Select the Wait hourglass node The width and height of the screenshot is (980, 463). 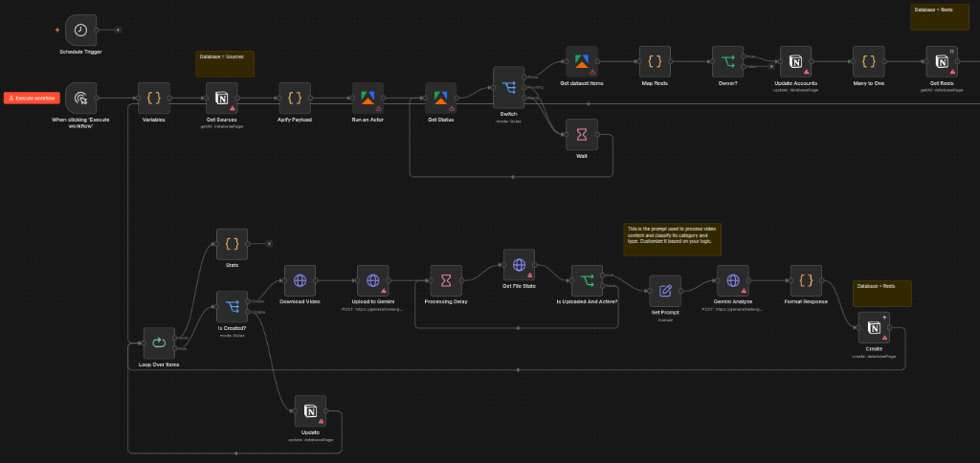pyautogui.click(x=582, y=134)
